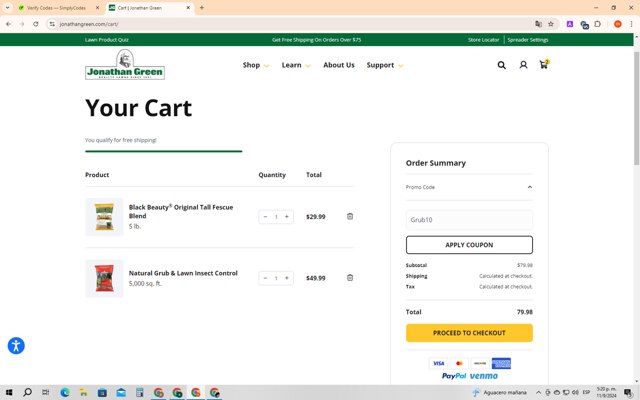This screenshot has height=400, width=640.
Task: Remove Natural Grub & Lawn Insect Control item
Action: pyautogui.click(x=350, y=278)
